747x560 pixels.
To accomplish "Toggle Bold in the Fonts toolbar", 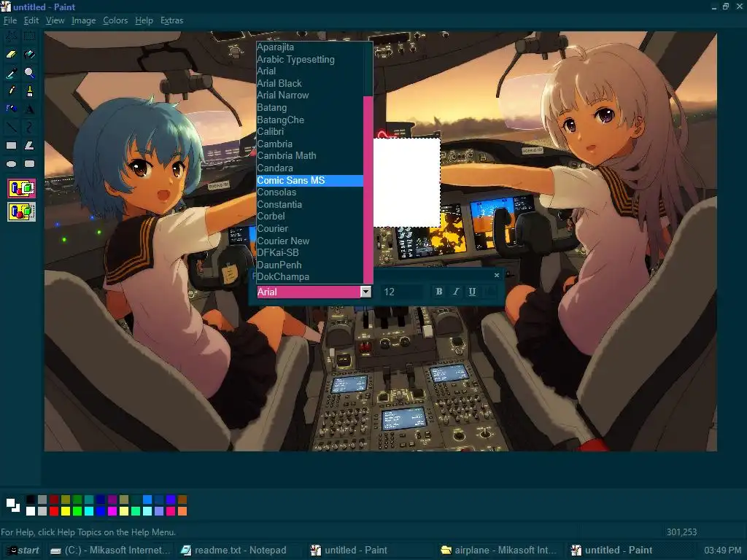I will pyautogui.click(x=439, y=292).
